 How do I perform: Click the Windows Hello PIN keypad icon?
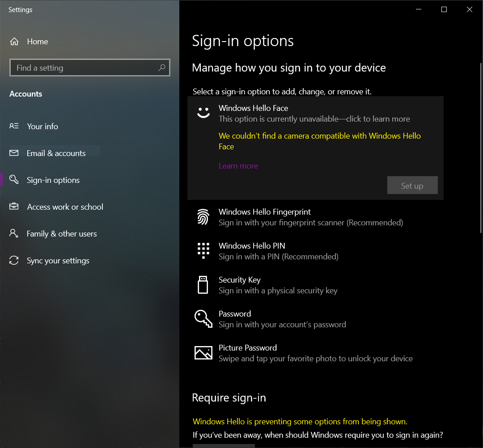click(x=203, y=251)
